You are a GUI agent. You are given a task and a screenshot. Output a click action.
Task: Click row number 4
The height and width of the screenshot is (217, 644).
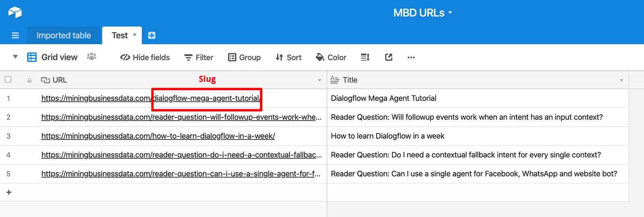pyautogui.click(x=8, y=155)
